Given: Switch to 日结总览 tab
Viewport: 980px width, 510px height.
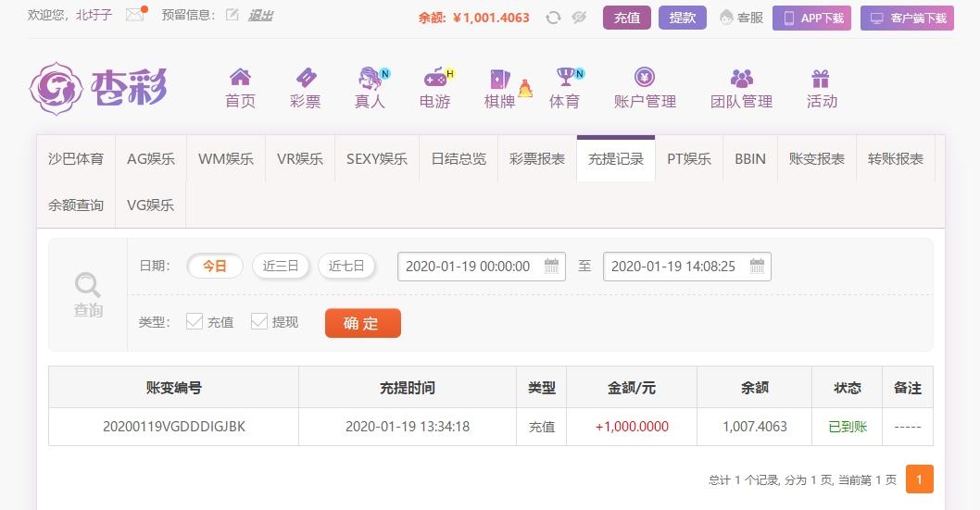Looking at the screenshot, I should (459, 159).
